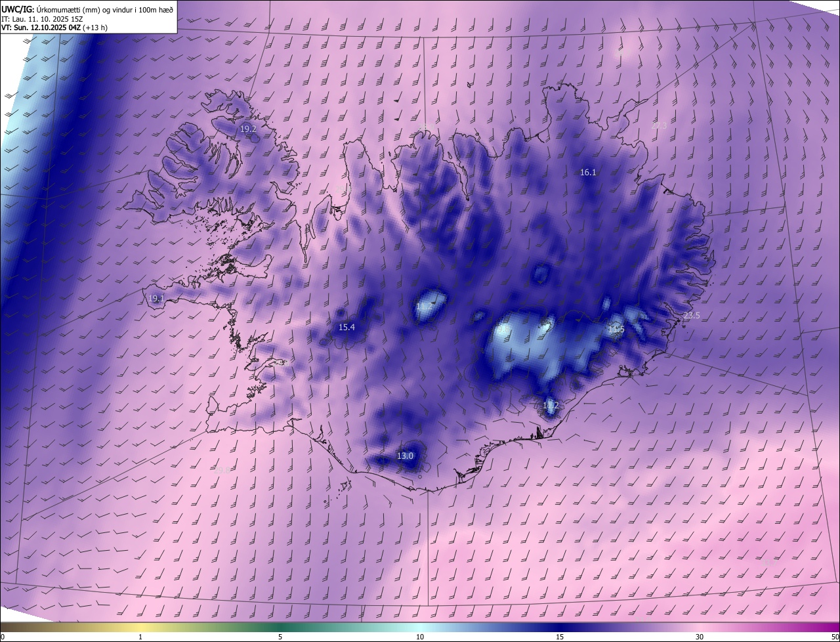The height and width of the screenshot is (642, 840).
Task: Click the 15.4 value label
Action: coord(346,328)
